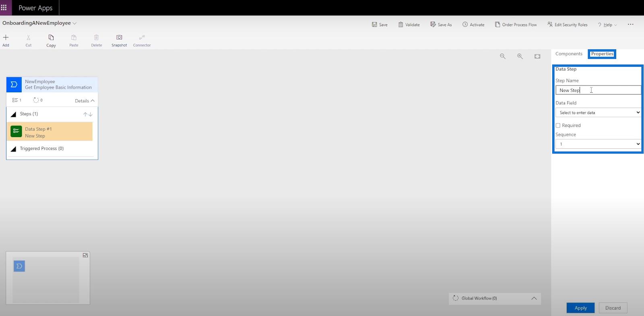Collapse the minimap panel

pos(85,255)
